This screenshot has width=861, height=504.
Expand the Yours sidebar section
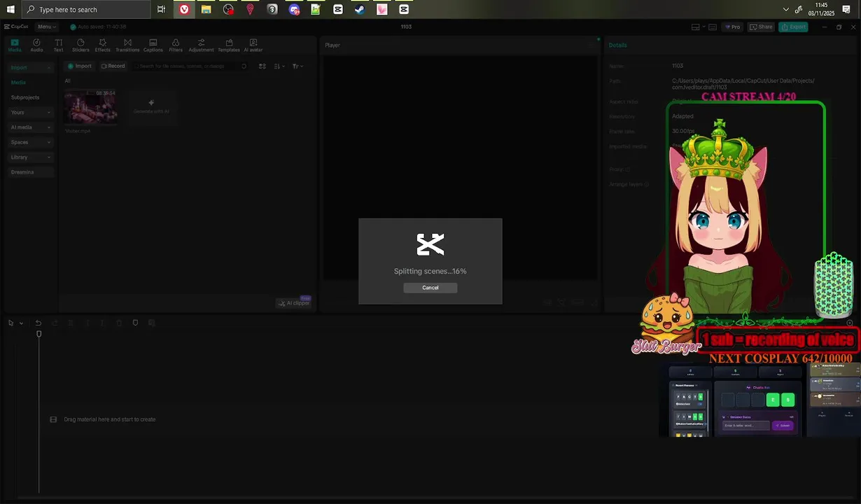coord(30,112)
